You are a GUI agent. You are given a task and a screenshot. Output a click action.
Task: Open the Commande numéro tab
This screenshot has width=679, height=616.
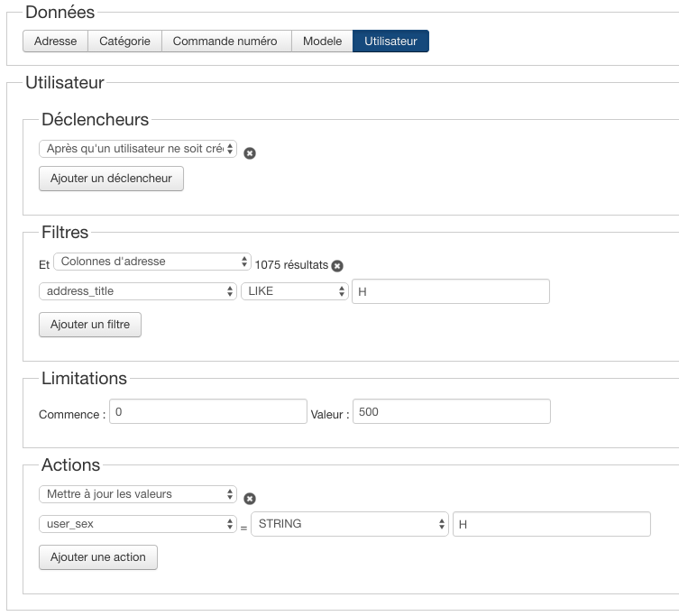pyautogui.click(x=225, y=41)
